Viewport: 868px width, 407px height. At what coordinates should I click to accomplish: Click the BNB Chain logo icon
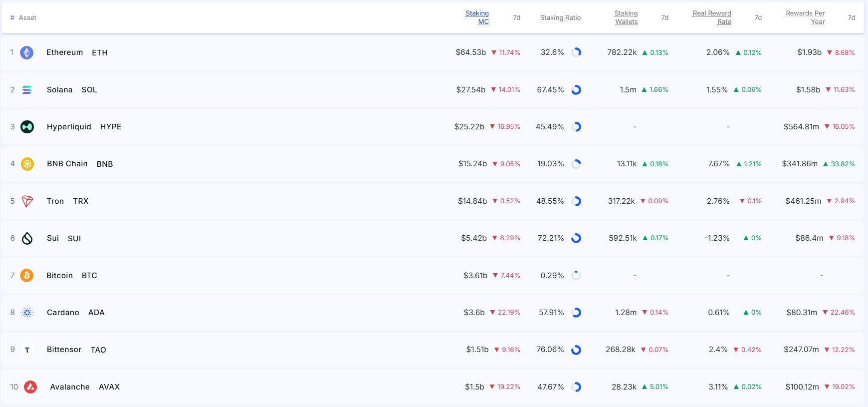tap(27, 164)
